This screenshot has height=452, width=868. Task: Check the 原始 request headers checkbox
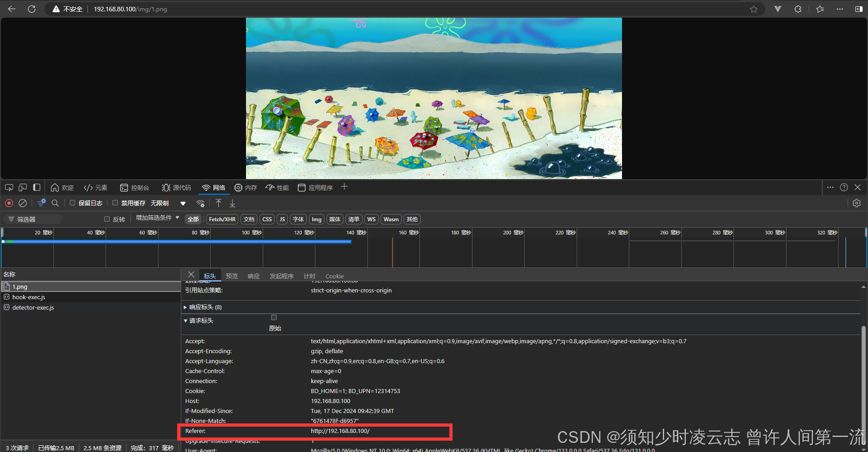coord(274,317)
